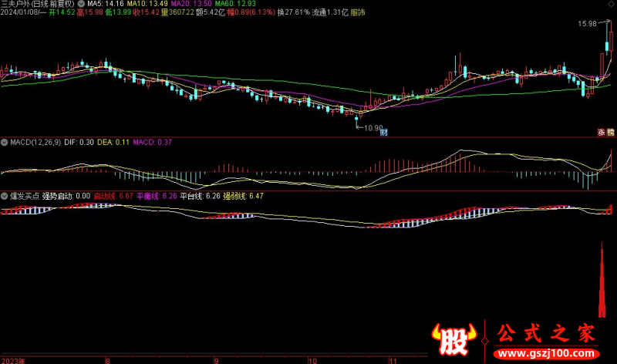Open dropdown beside 三夫户外 chart title
This screenshot has width=617, height=364.
tap(81, 4)
